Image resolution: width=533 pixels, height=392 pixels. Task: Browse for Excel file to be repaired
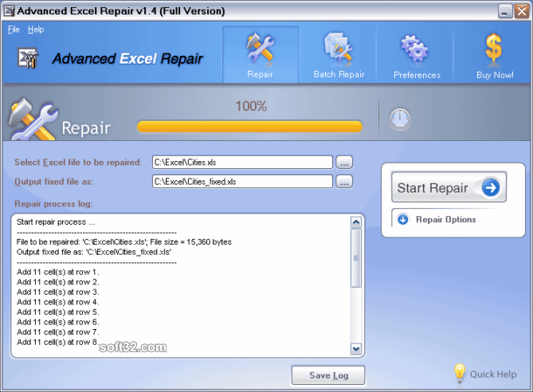(344, 163)
